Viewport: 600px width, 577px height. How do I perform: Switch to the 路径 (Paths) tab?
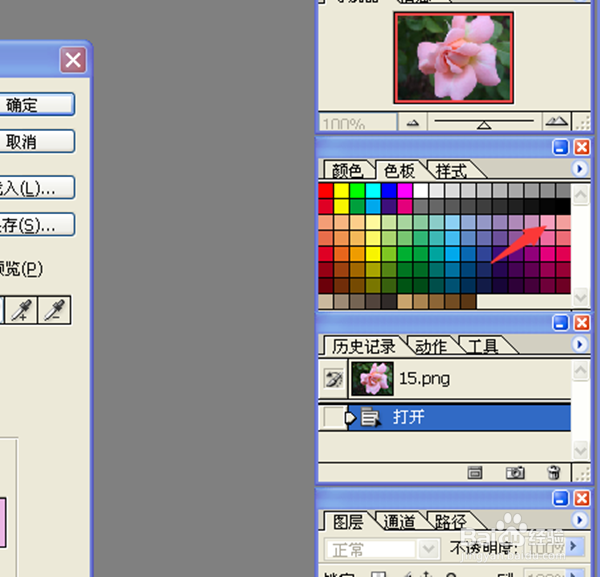click(x=451, y=522)
